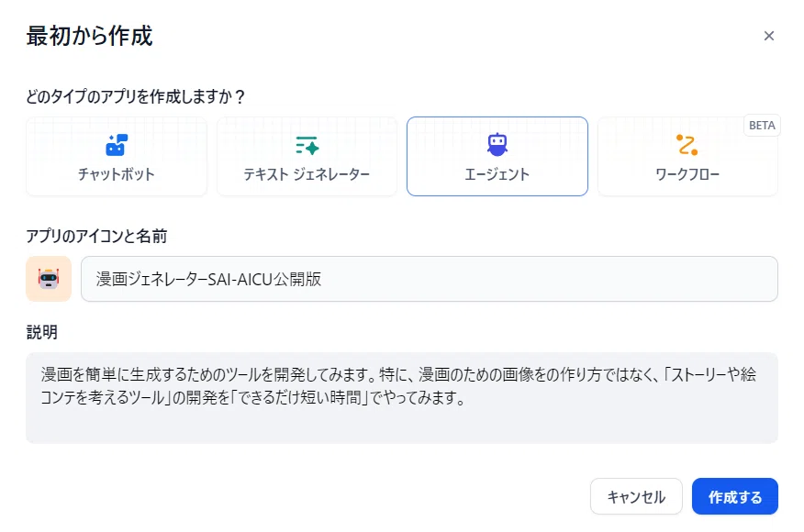The height and width of the screenshot is (532, 804).
Task: Click the 説明 section label
Action: pyautogui.click(x=42, y=332)
